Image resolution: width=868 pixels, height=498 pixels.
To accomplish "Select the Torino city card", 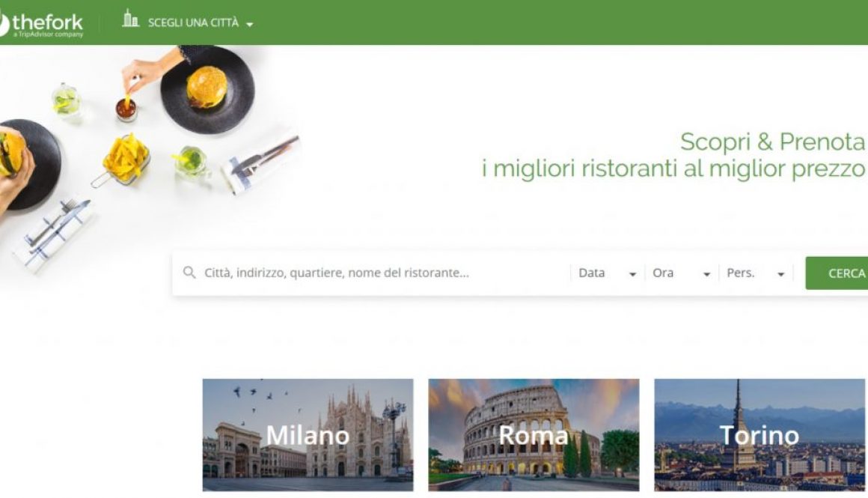I will pos(759,435).
